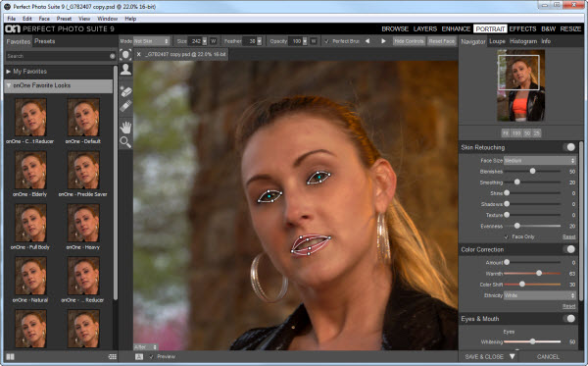Image resolution: width=588 pixels, height=366 pixels.
Task: Open the Feather value dropdown arrow
Action: tap(259, 41)
